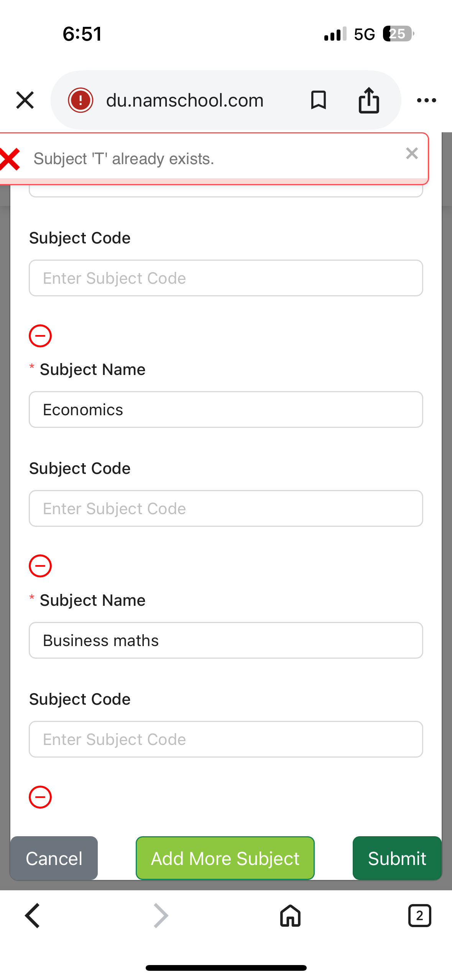
Task: Enter subject code below Economics
Action: click(x=226, y=508)
